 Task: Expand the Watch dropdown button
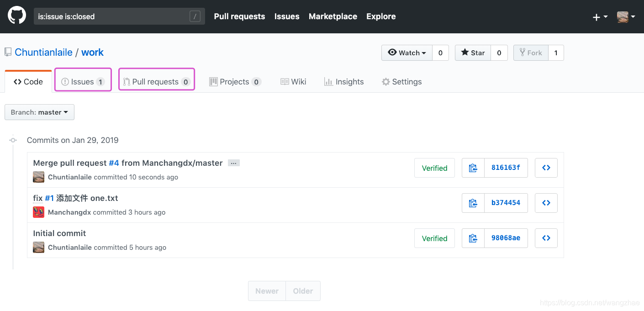click(407, 53)
